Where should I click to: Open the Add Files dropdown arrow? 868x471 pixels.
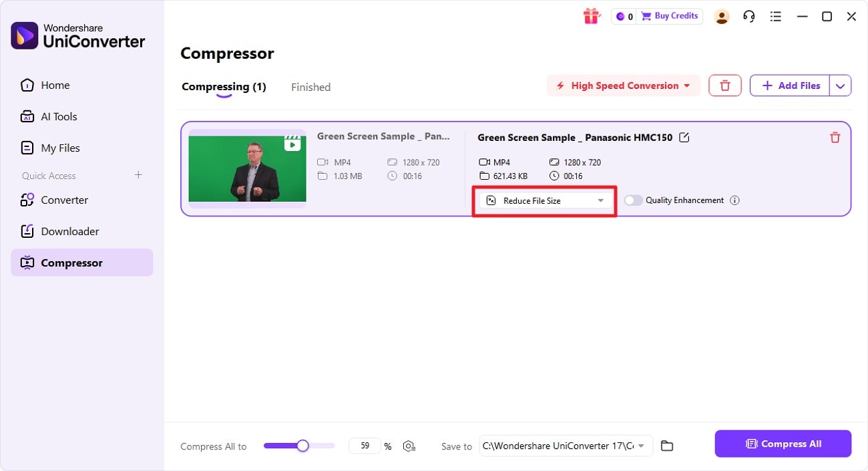pos(841,86)
